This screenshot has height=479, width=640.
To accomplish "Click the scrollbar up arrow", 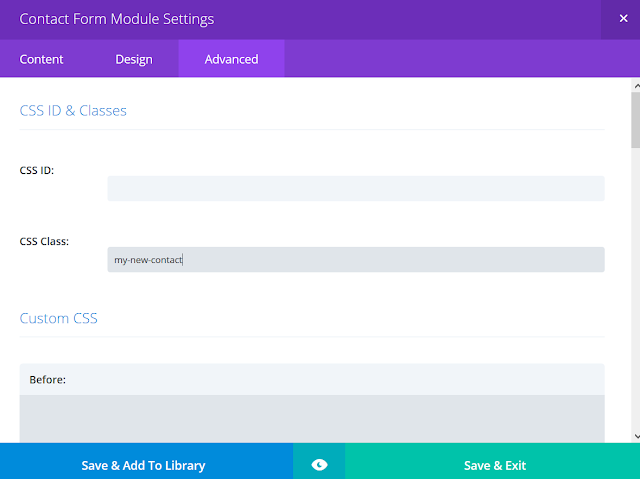I will [636, 86].
